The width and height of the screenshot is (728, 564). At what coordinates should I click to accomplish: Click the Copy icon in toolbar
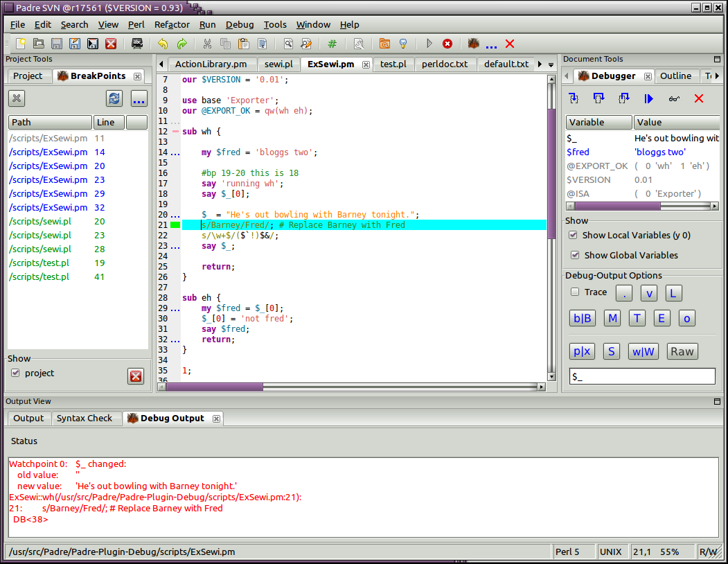pos(225,44)
